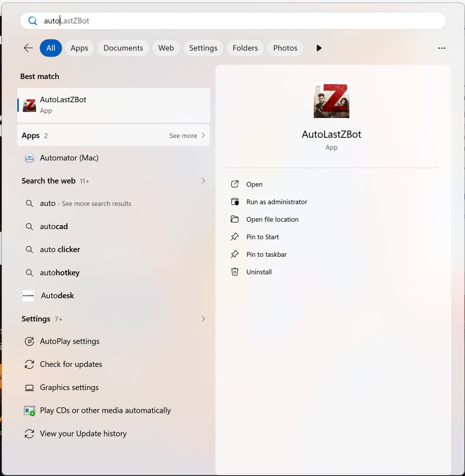This screenshot has width=465, height=476.
Task: Choose Uninstall for AutoLastZBot
Action: (259, 272)
